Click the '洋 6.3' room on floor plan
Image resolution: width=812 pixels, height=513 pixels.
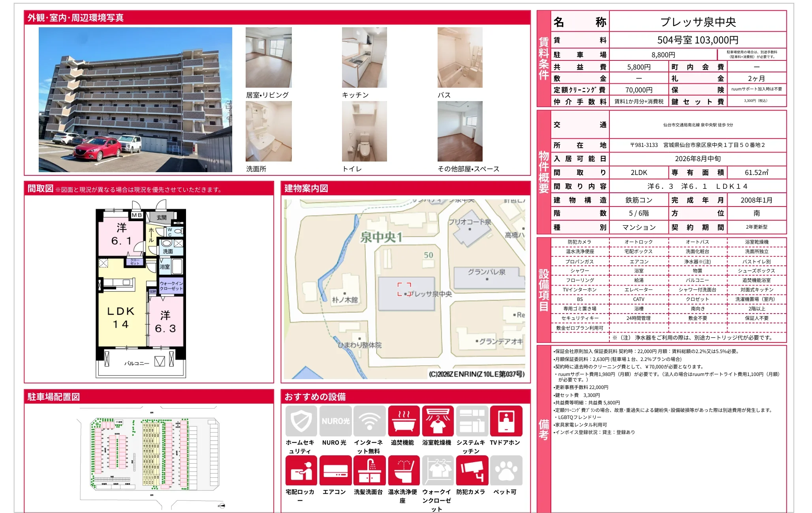click(165, 321)
